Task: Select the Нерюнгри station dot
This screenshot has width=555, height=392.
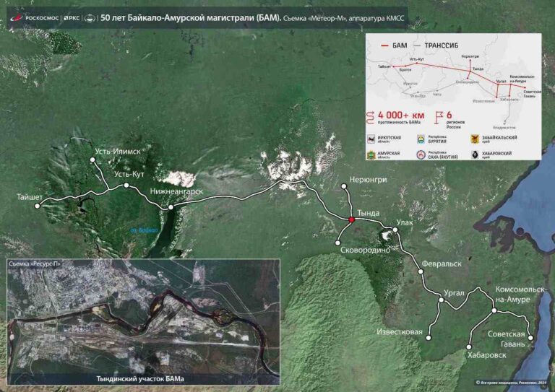Action: (344, 187)
